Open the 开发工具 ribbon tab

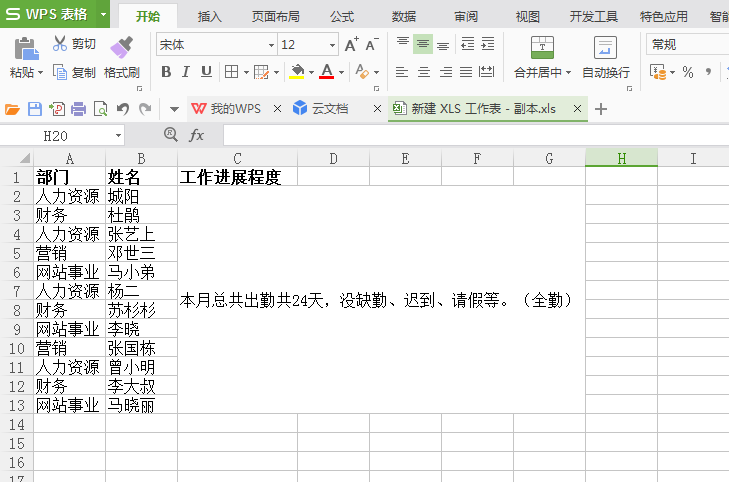click(x=594, y=17)
